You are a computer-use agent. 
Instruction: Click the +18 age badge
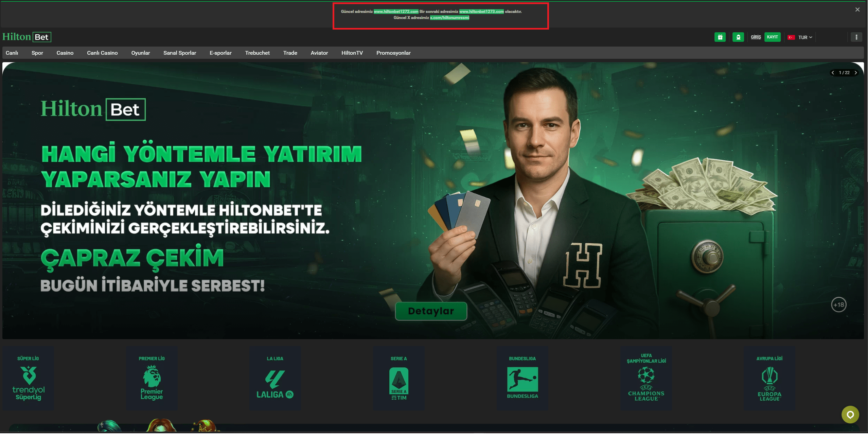pyautogui.click(x=838, y=305)
